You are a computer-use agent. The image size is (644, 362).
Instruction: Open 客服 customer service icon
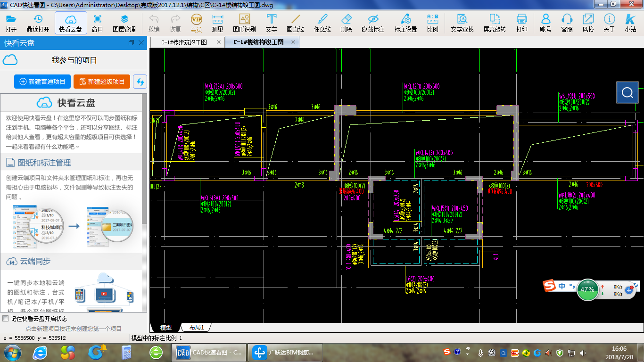coord(567,23)
